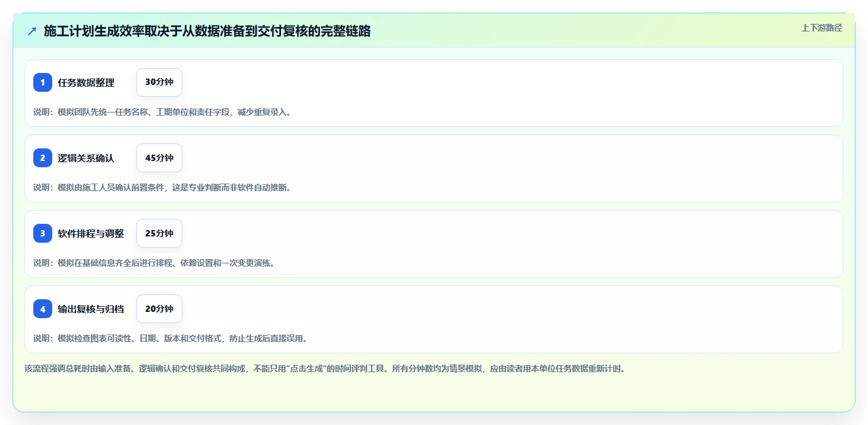This screenshot has width=868, height=425.
Task: Click the footer note starting 该流程强调总耗时
Action: pos(325,368)
